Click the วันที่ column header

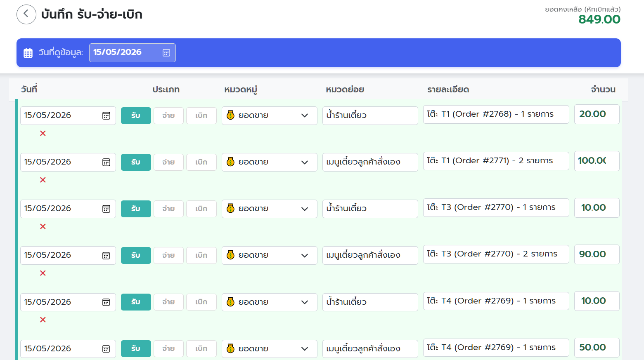tap(29, 89)
